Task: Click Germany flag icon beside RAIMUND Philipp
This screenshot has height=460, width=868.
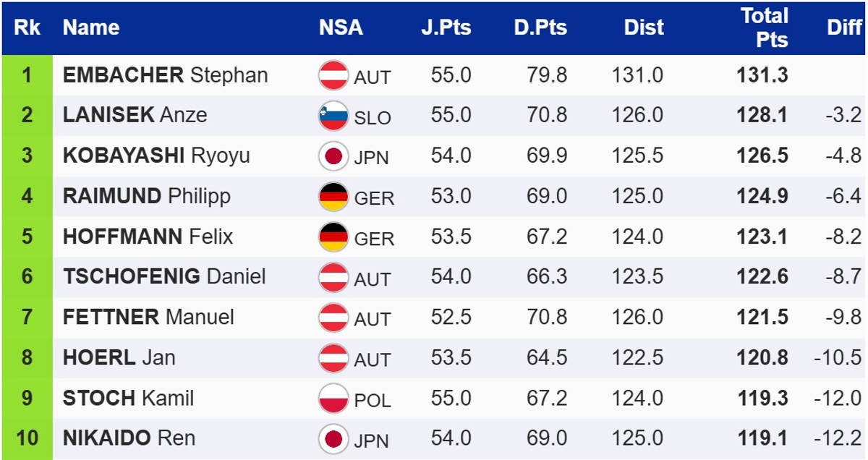Action: (333, 197)
